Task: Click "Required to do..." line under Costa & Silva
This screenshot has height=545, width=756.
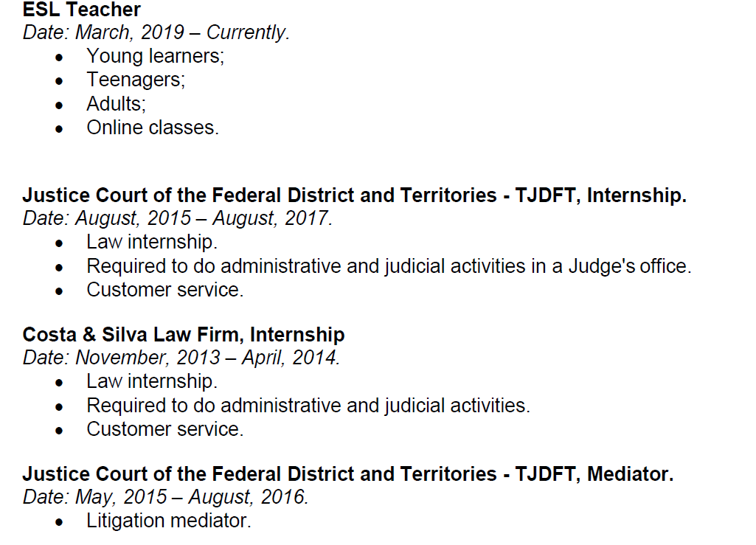Action: [x=308, y=406]
